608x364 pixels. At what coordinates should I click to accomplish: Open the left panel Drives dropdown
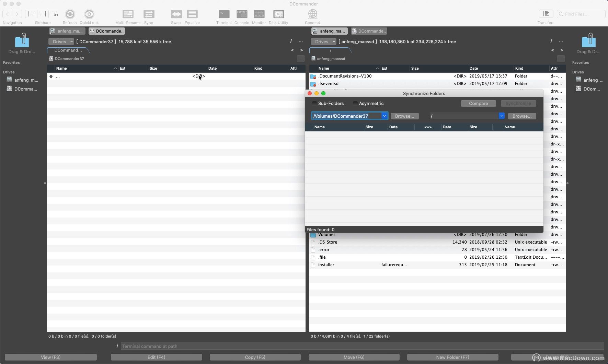[61, 42]
